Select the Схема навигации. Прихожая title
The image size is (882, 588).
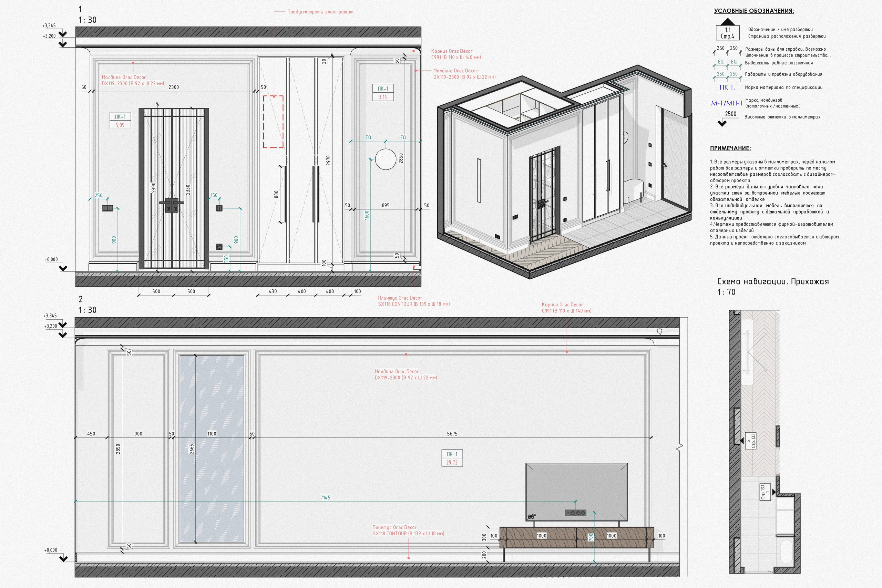coord(772,282)
